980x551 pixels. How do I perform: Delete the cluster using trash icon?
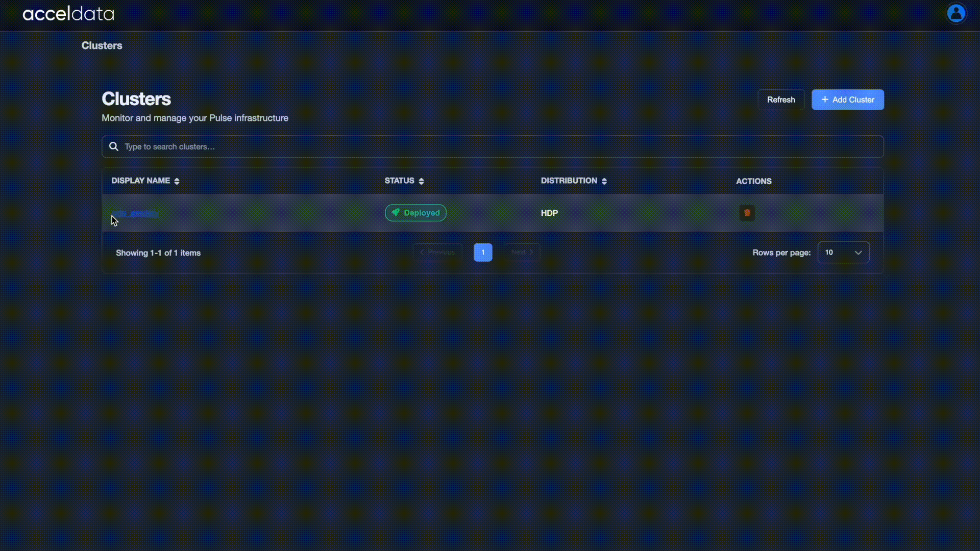pos(747,213)
